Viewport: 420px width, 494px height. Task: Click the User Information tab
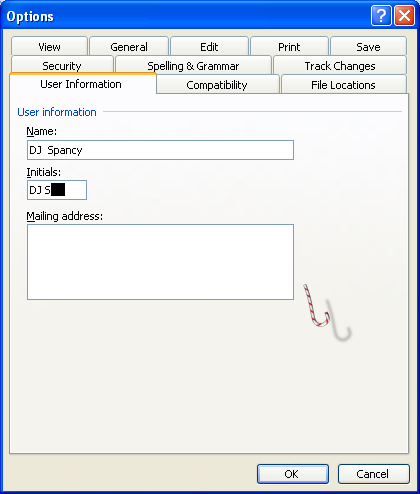click(x=81, y=84)
